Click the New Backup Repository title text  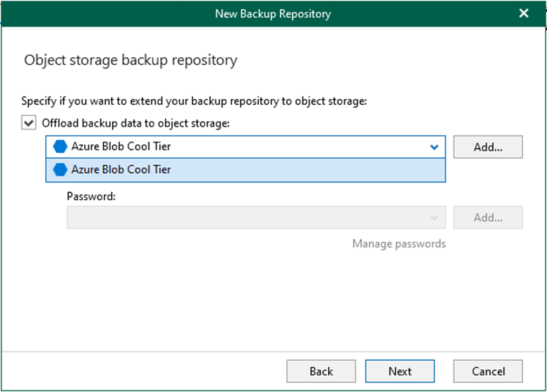(x=273, y=13)
